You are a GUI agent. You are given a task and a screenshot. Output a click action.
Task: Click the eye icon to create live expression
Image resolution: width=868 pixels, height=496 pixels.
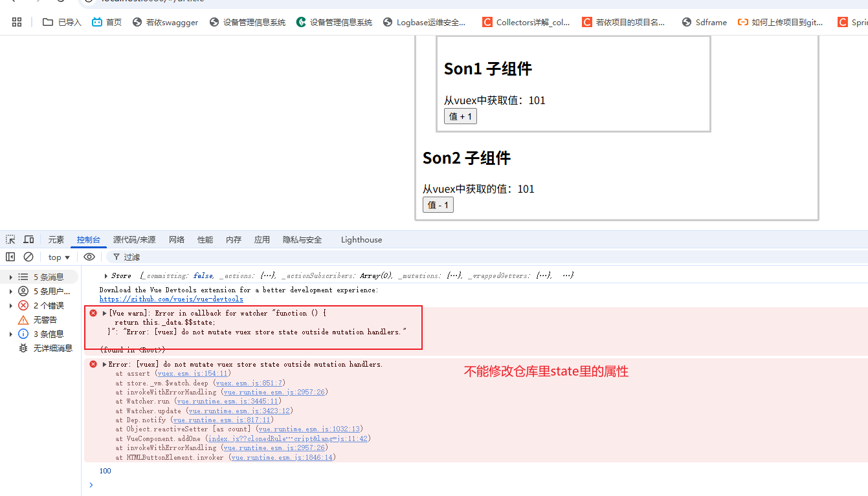click(89, 257)
